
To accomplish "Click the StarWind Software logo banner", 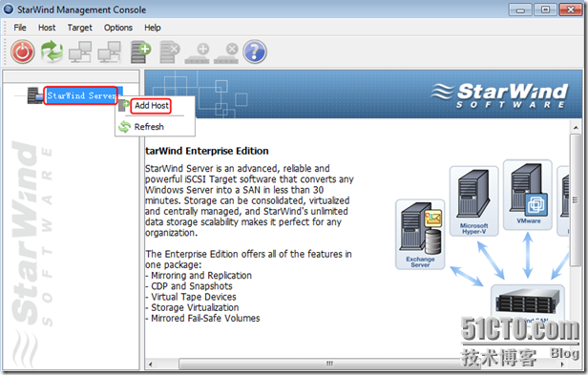I will click(499, 96).
